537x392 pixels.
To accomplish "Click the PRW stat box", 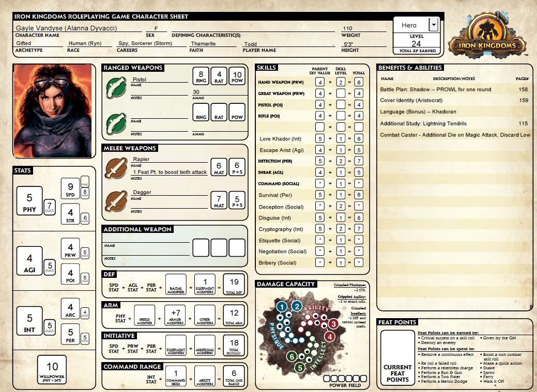I will point(70,249).
